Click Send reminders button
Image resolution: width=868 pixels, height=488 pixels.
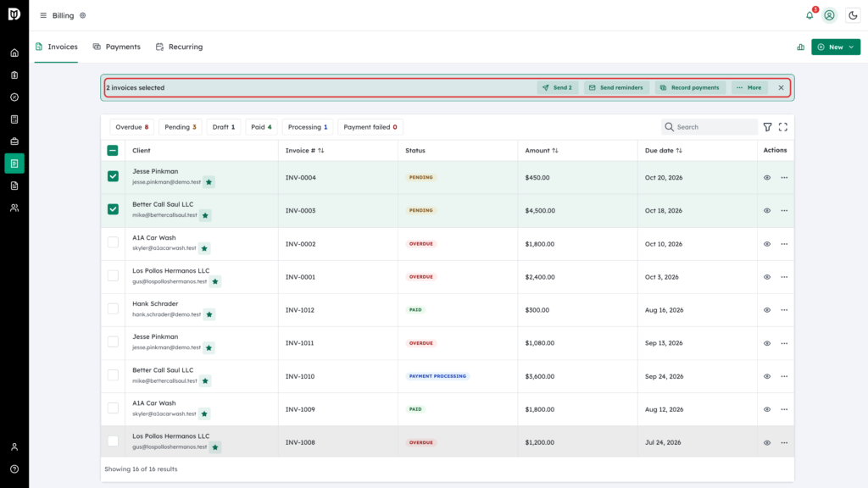pyautogui.click(x=616, y=88)
